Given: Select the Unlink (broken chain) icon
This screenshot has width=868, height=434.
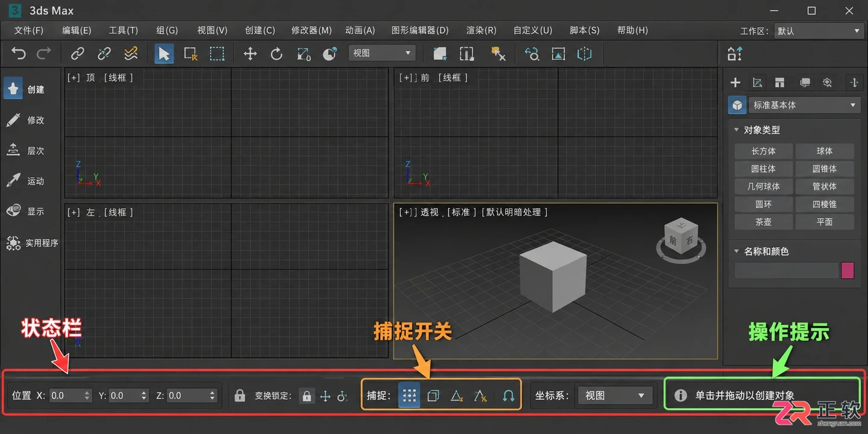Looking at the screenshot, I should tap(104, 54).
